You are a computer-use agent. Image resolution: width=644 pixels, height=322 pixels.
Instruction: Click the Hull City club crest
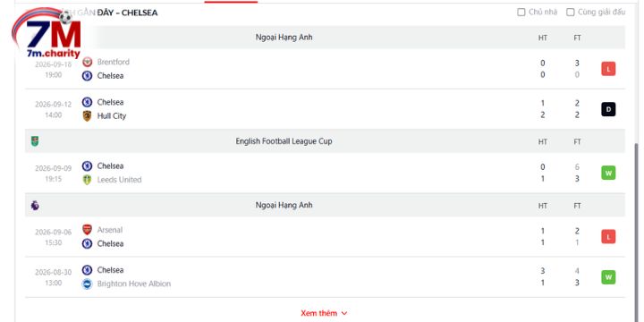click(x=87, y=115)
